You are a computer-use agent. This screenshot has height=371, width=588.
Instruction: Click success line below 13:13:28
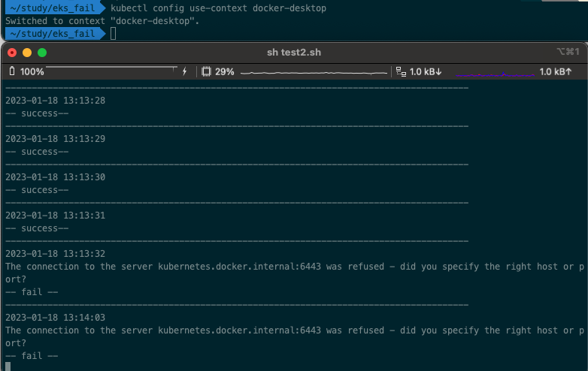point(37,113)
